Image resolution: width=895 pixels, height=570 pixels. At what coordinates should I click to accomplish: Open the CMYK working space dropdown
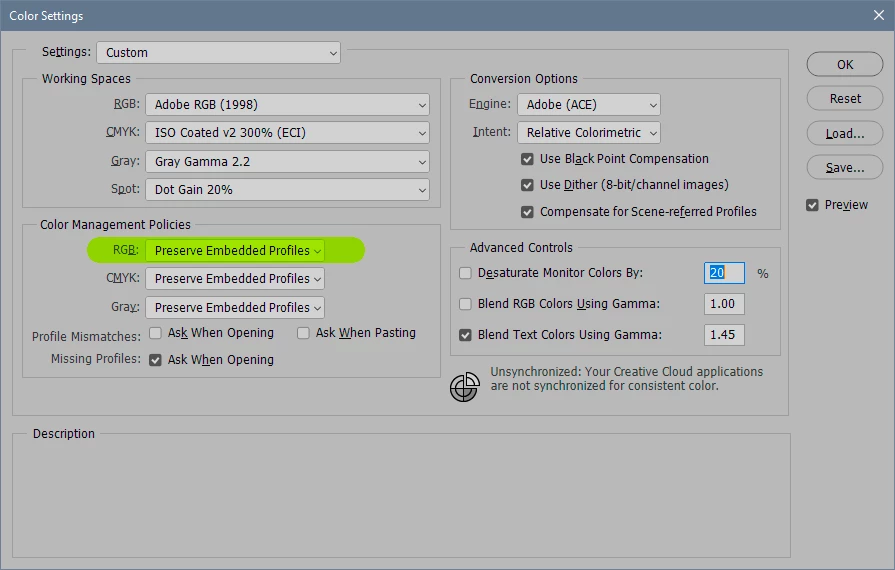(x=287, y=132)
